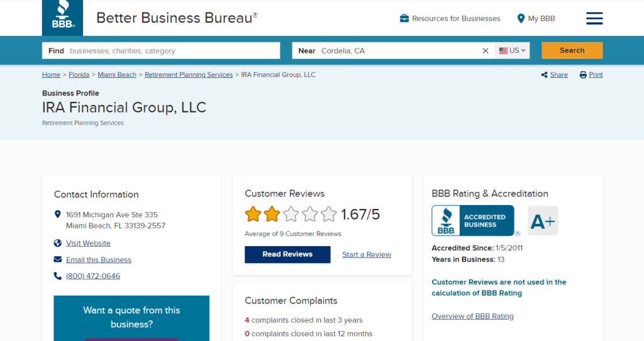Click the second gold review star
The width and height of the screenshot is (644, 341).
[272, 214]
